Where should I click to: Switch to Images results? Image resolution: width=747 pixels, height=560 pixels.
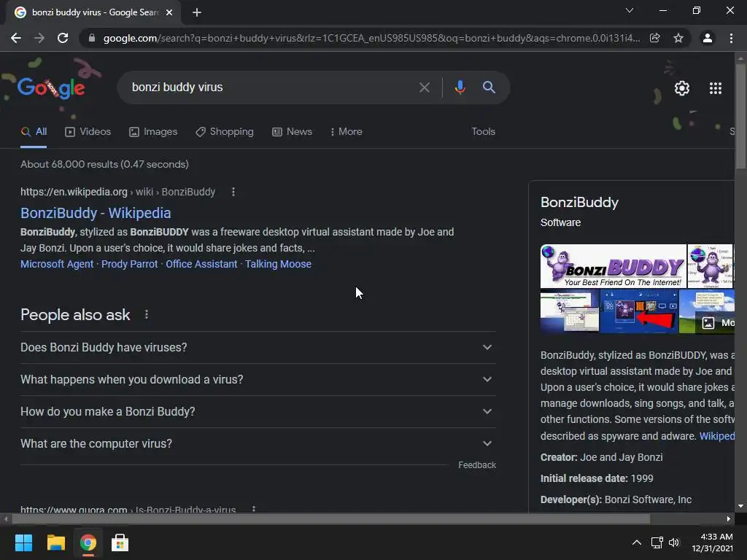click(x=153, y=131)
